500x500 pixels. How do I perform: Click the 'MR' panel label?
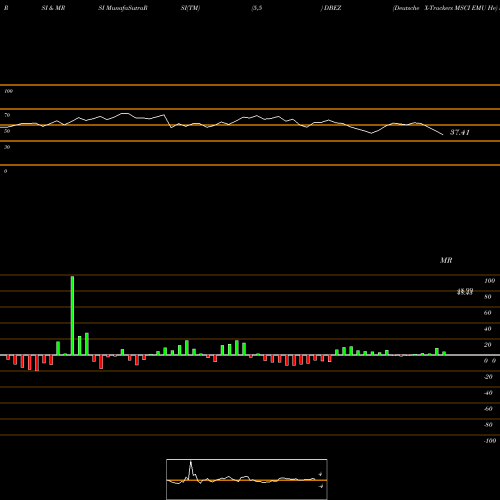tap(446, 260)
